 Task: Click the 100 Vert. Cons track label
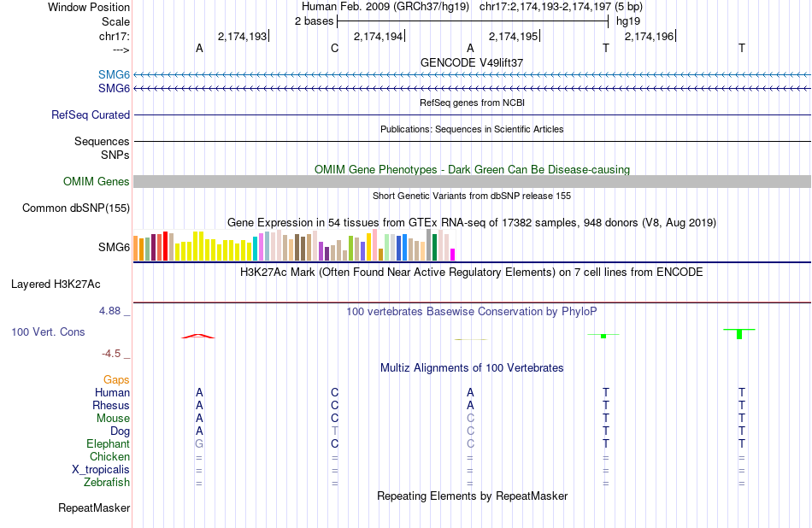pos(48,331)
